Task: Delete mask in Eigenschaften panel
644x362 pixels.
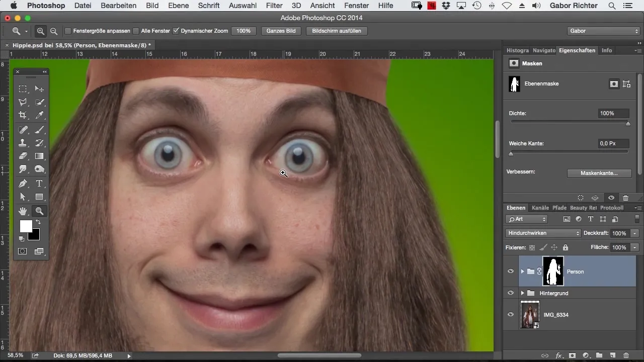Action: click(625, 198)
